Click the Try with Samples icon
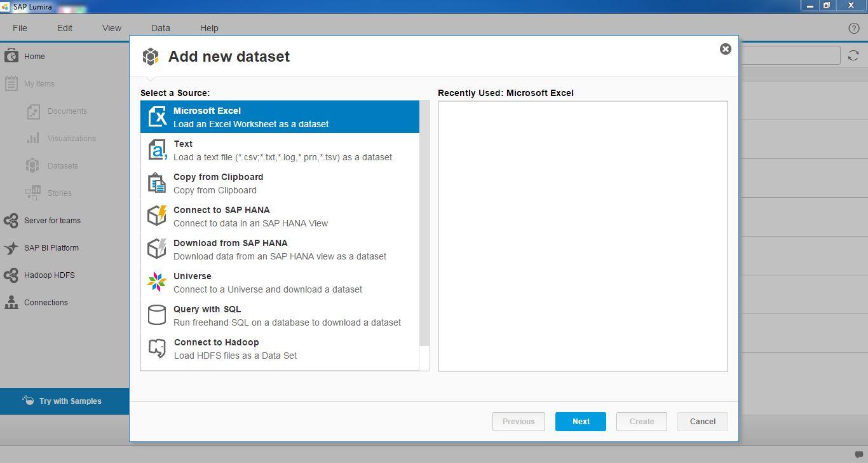Viewport: 868px width, 463px height. click(28, 401)
